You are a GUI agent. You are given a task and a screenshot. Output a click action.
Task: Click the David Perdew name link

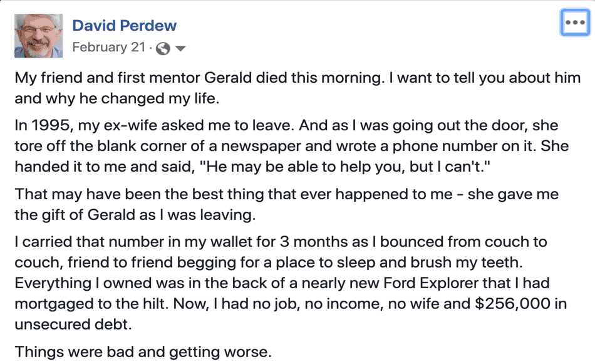tap(125, 26)
